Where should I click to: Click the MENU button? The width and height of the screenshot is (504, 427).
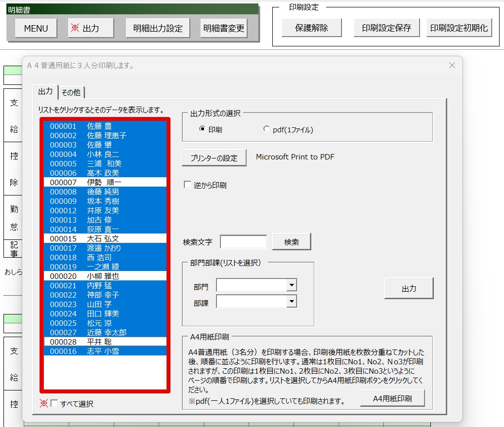pyautogui.click(x=36, y=28)
